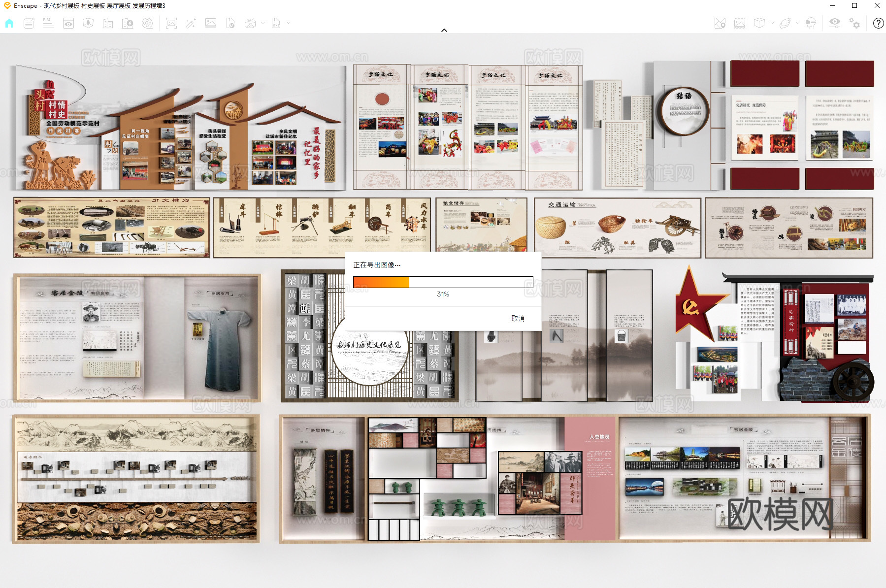
Task: Minimize the Enscape window
Action: coord(832,5)
